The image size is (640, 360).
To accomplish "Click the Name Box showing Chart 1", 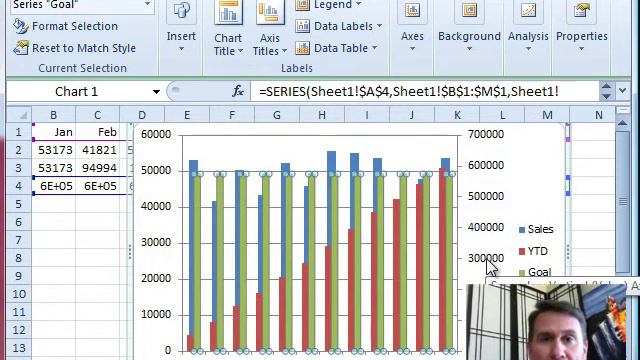I will (76, 92).
